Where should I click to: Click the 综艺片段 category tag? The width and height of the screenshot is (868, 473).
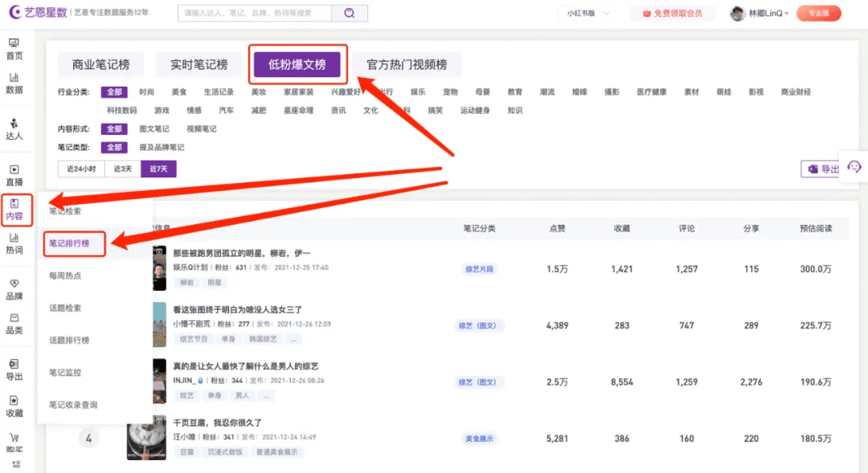tap(479, 269)
